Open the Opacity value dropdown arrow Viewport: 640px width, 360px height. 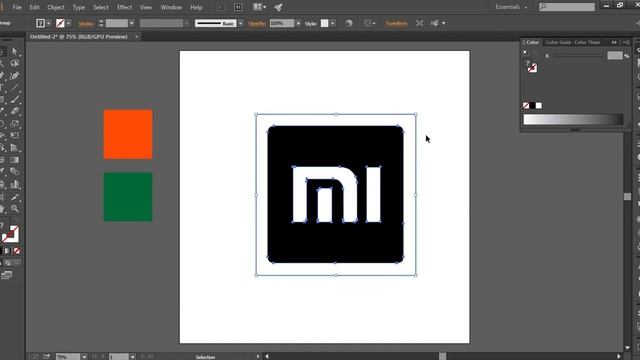[298, 23]
